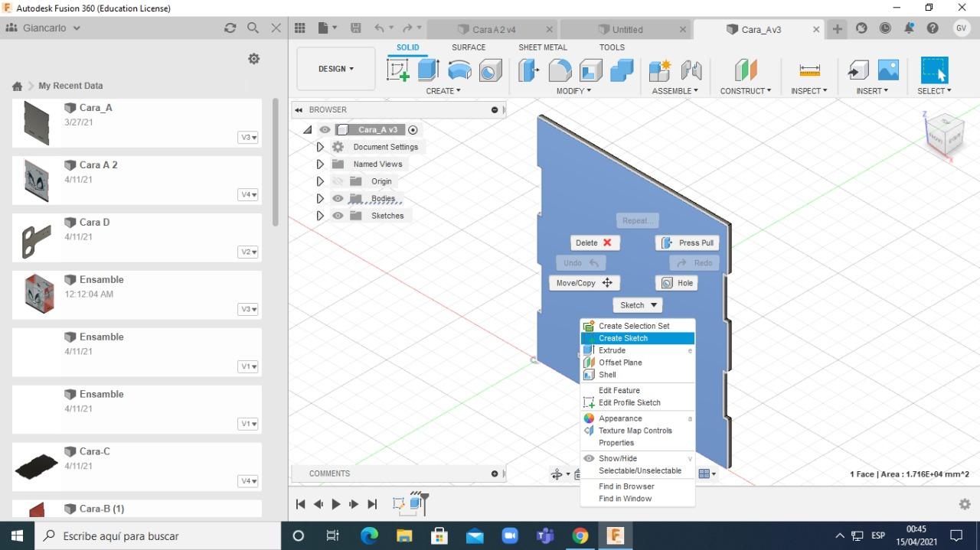This screenshot has width=980, height=550.
Task: Open job status clock icon
Action: coord(885,28)
